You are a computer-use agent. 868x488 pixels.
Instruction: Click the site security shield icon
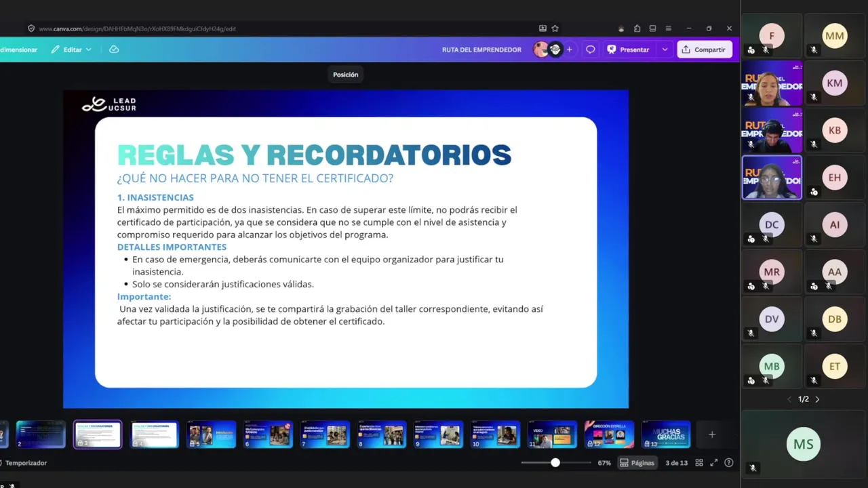click(31, 28)
